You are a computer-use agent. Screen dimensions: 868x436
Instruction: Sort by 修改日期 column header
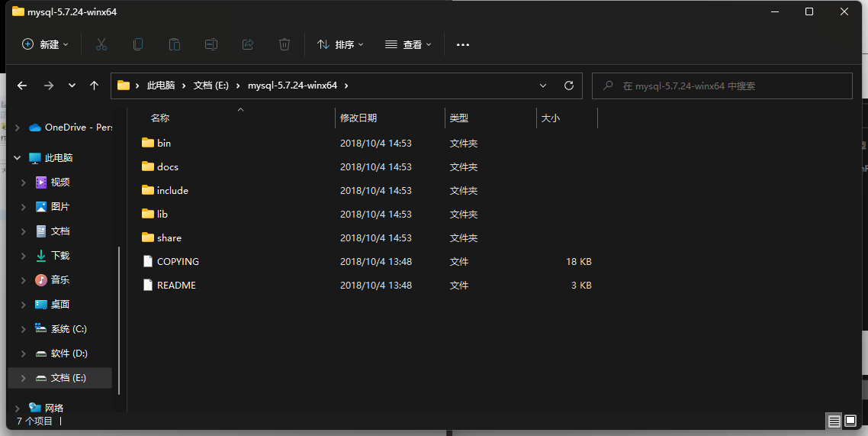(x=358, y=118)
